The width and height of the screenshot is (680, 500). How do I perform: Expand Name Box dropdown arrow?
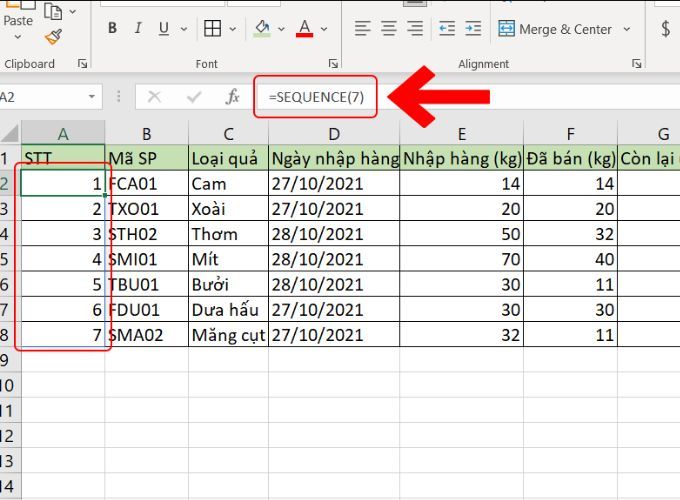(x=92, y=96)
